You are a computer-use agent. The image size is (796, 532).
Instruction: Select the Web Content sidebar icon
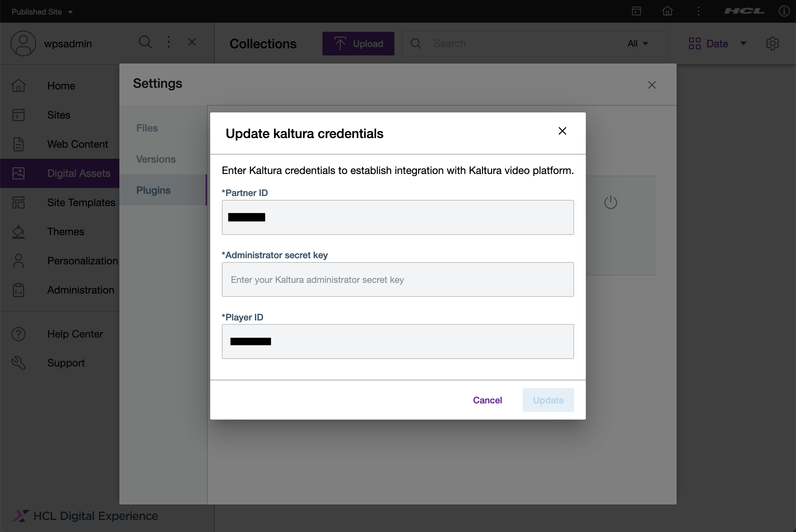tap(19, 144)
